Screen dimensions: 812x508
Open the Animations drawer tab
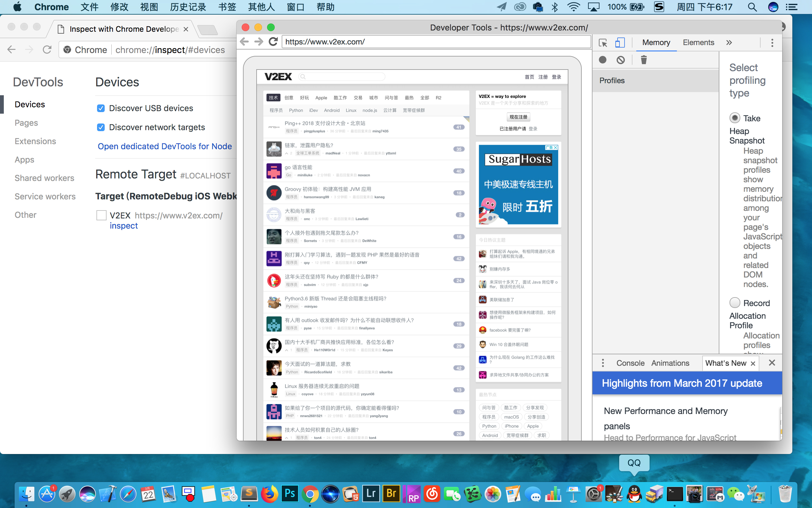point(670,363)
